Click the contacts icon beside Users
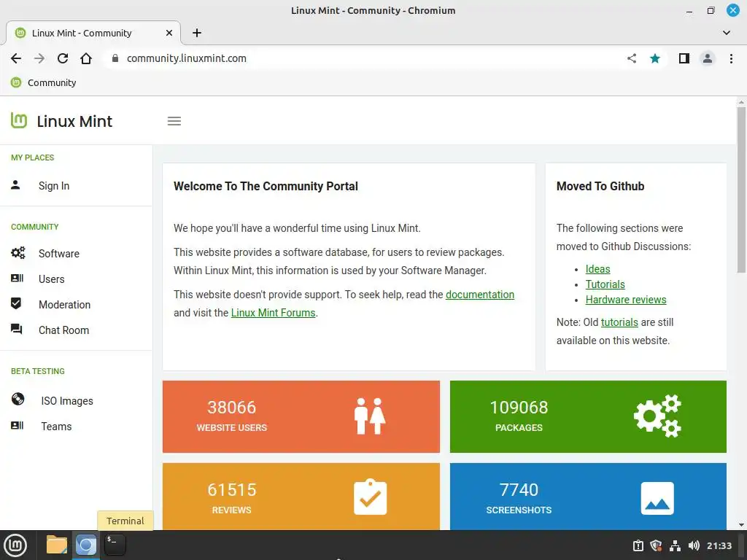 point(18,278)
